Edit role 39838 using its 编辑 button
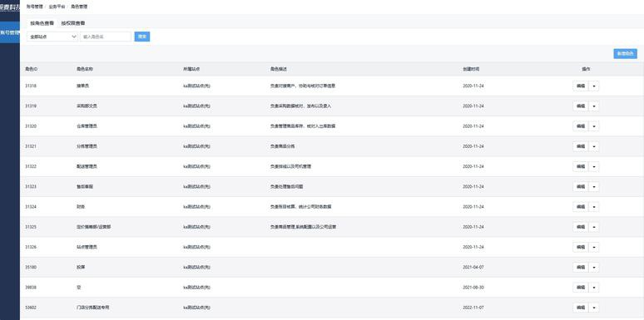The height and width of the screenshot is (320, 644). 581,288
